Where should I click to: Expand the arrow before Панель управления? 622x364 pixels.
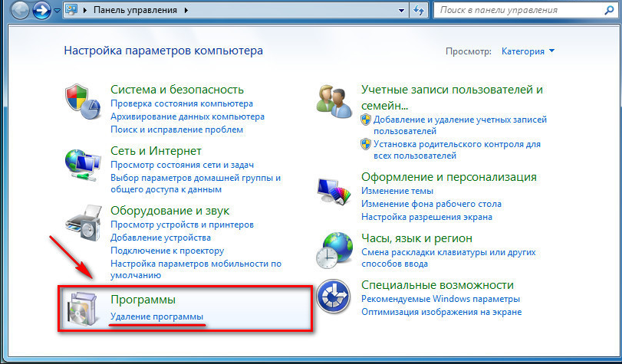[x=85, y=10]
